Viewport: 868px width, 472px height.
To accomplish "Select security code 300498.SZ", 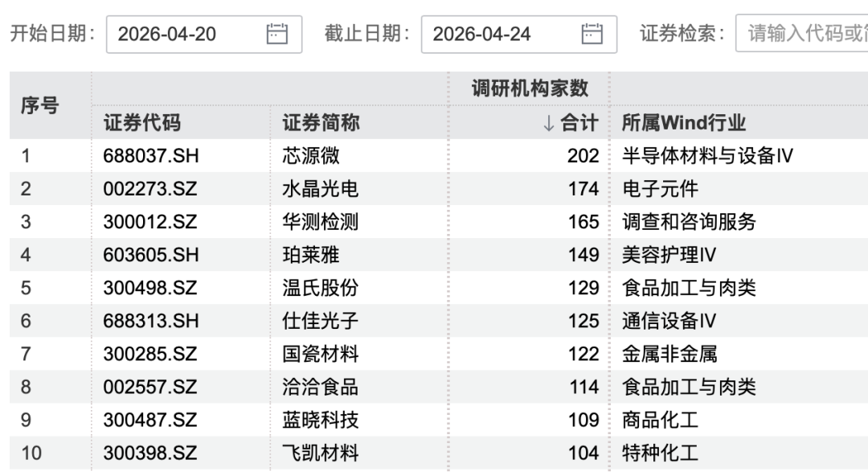I will [150, 288].
